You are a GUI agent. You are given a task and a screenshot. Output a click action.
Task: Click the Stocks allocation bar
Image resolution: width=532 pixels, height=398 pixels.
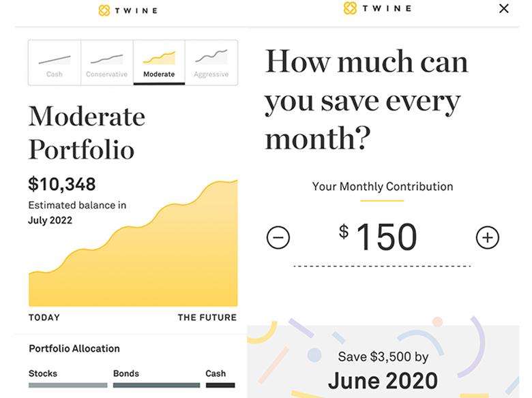[68, 385]
